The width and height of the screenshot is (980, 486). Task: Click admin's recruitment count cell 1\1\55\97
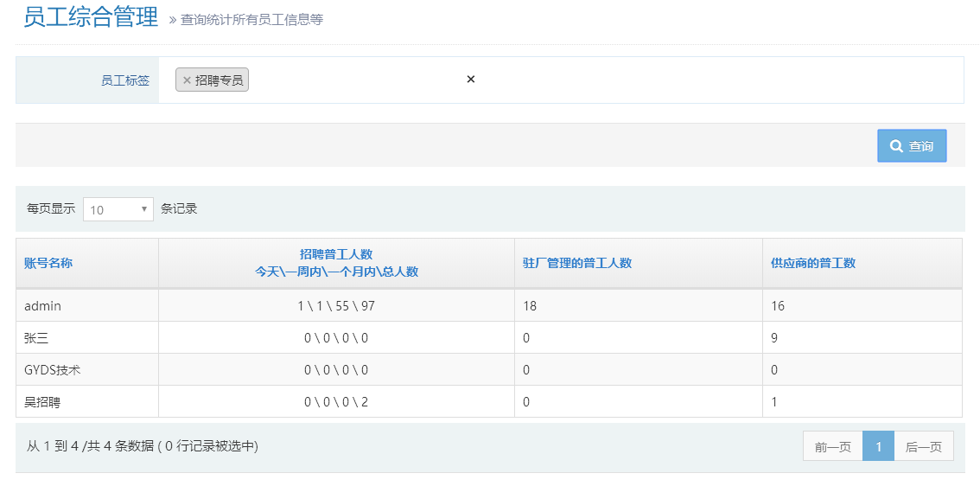point(336,306)
